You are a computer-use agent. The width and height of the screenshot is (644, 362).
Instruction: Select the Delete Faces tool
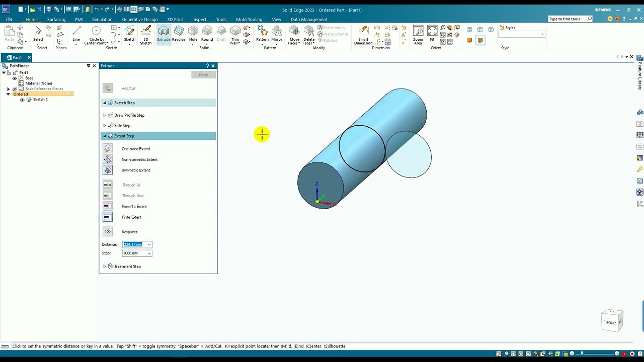pyautogui.click(x=309, y=35)
